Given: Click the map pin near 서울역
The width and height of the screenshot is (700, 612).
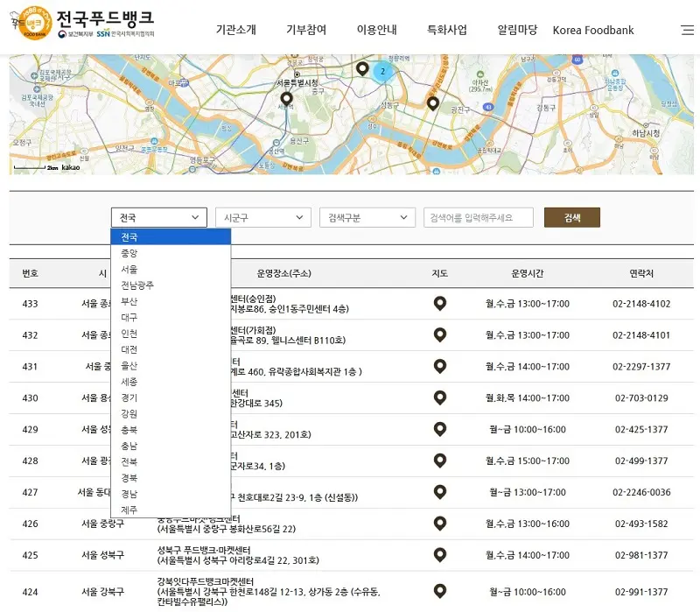Looking at the screenshot, I should click(x=287, y=99).
